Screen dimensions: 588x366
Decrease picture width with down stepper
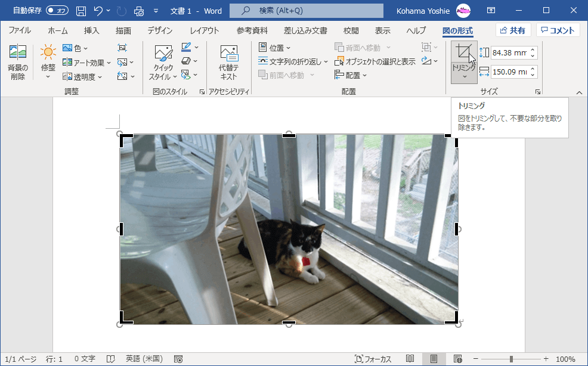click(x=533, y=75)
